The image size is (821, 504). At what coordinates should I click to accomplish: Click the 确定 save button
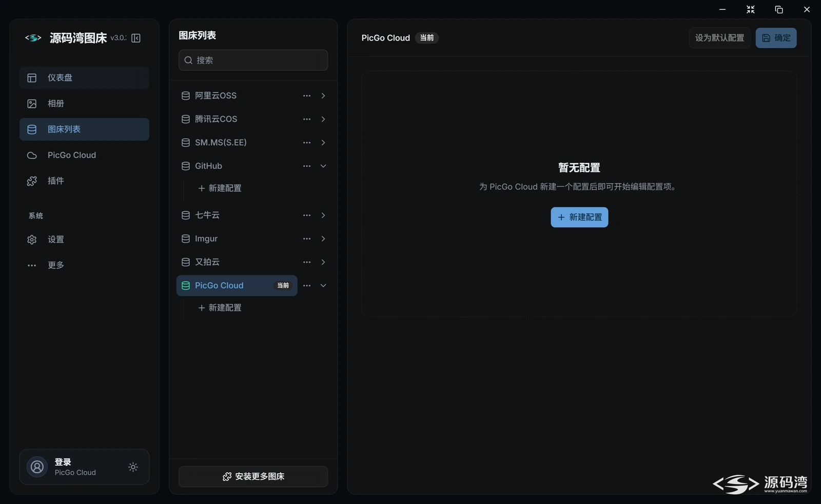(776, 38)
